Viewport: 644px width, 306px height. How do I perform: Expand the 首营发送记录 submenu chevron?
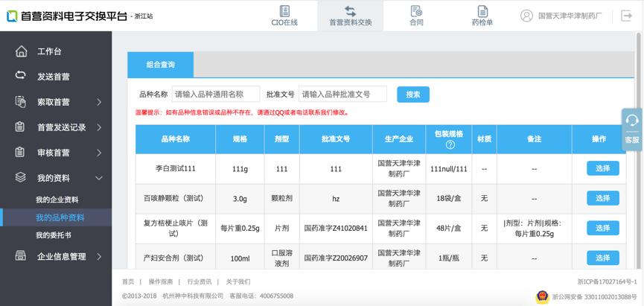[x=99, y=128]
